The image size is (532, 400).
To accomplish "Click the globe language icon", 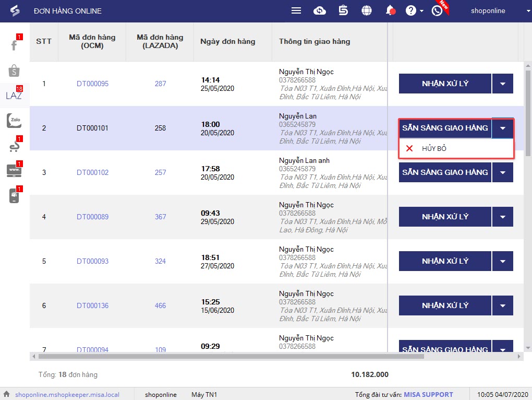I will pos(367,11).
